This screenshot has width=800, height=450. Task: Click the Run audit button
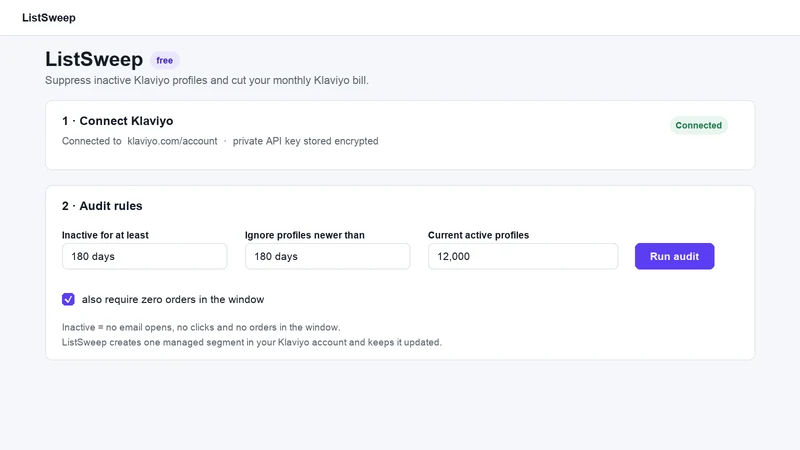(674, 256)
